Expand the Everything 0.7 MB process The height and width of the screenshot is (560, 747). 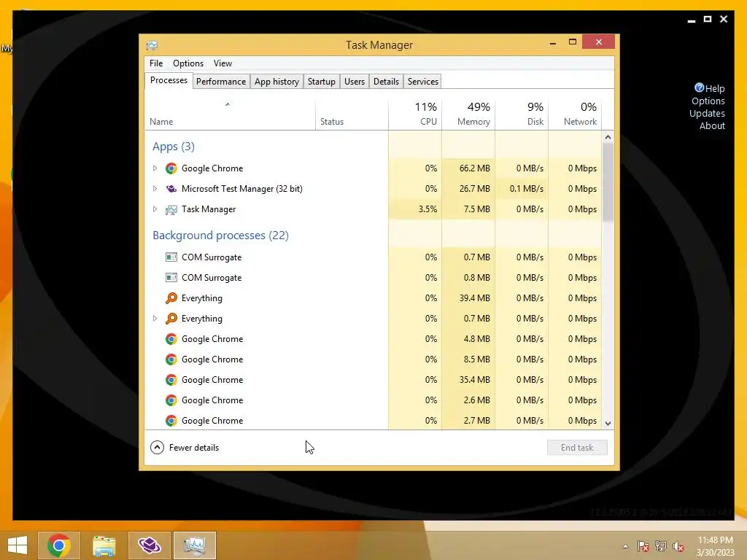(x=155, y=319)
